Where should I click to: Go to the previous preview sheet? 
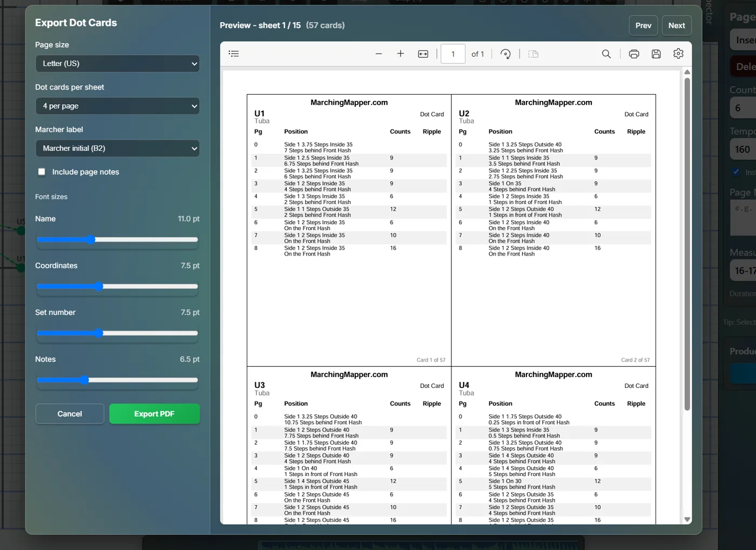click(643, 25)
